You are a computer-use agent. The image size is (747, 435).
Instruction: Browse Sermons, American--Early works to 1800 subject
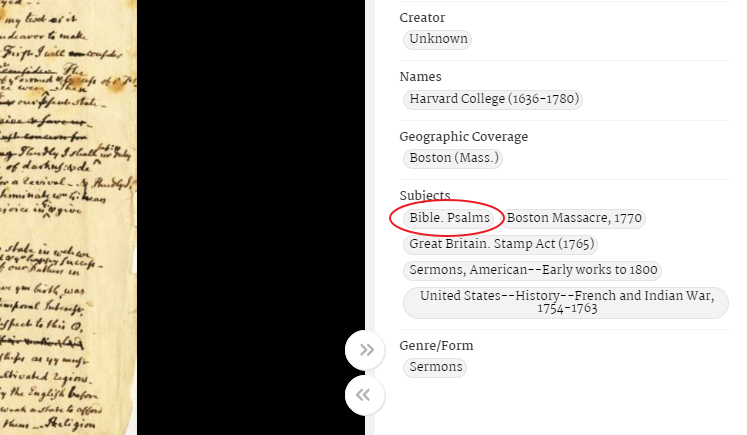point(533,270)
